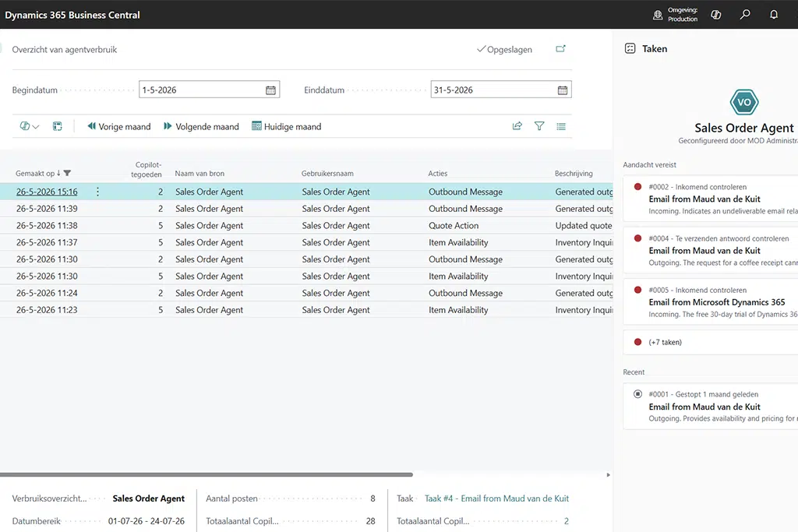Image resolution: width=798 pixels, height=532 pixels.
Task: Open Begindatum calendar picker
Action: click(270, 90)
